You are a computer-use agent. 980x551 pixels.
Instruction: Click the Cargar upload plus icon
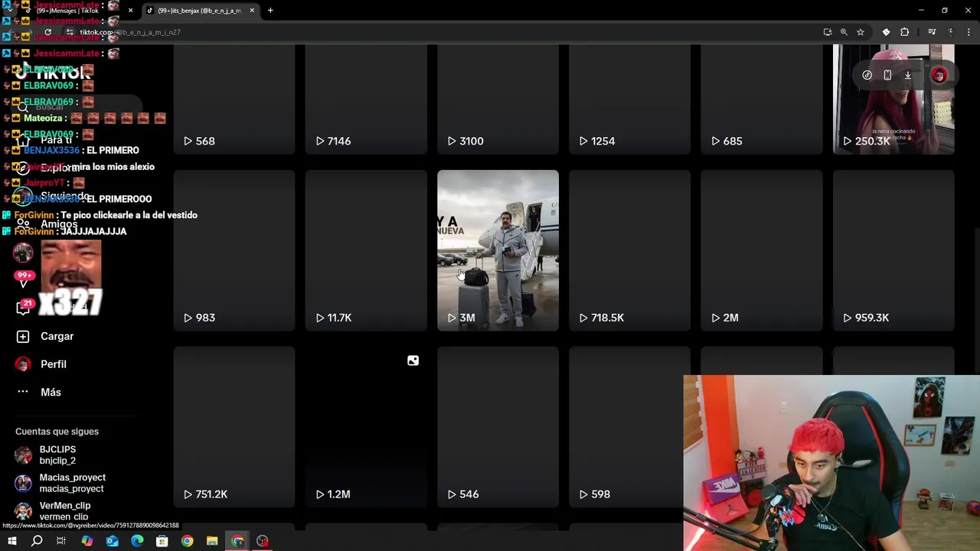pos(23,337)
